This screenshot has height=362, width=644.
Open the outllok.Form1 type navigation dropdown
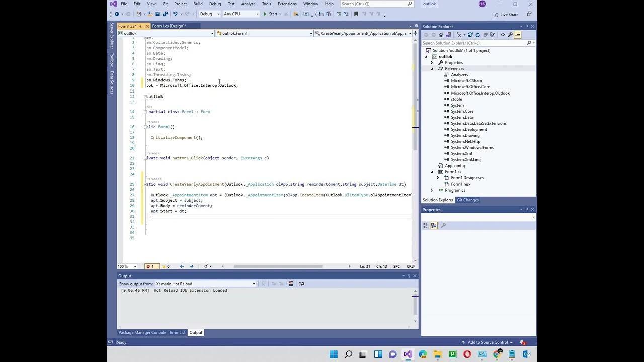point(265,33)
